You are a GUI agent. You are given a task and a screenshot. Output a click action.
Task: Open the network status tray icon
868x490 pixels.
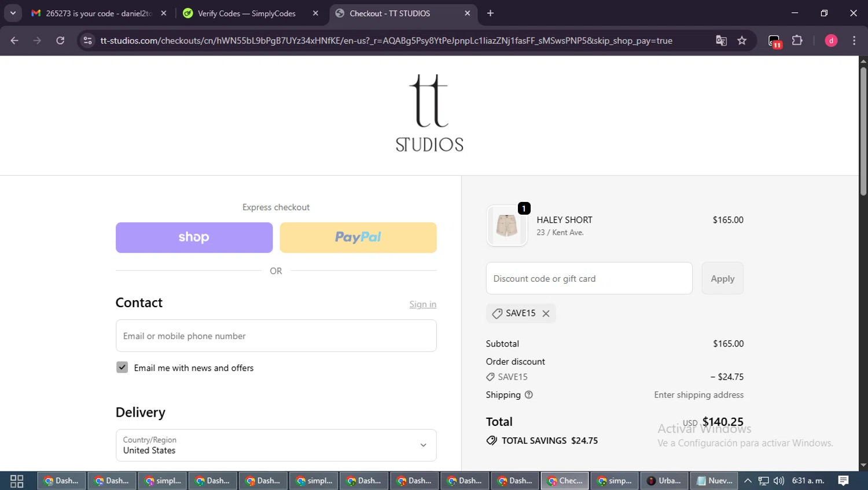pos(764,481)
